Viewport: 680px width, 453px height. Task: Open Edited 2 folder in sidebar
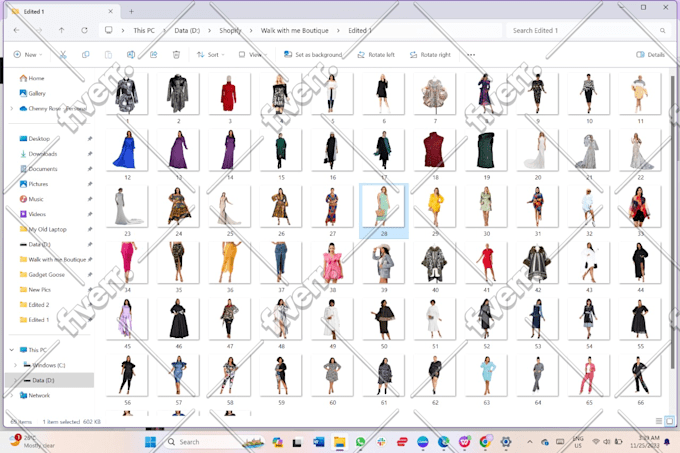click(x=39, y=305)
